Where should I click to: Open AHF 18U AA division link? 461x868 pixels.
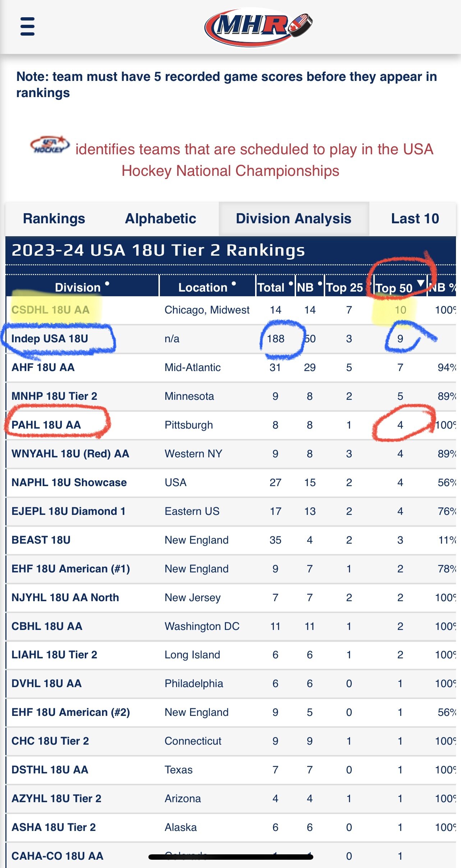pos(43,367)
